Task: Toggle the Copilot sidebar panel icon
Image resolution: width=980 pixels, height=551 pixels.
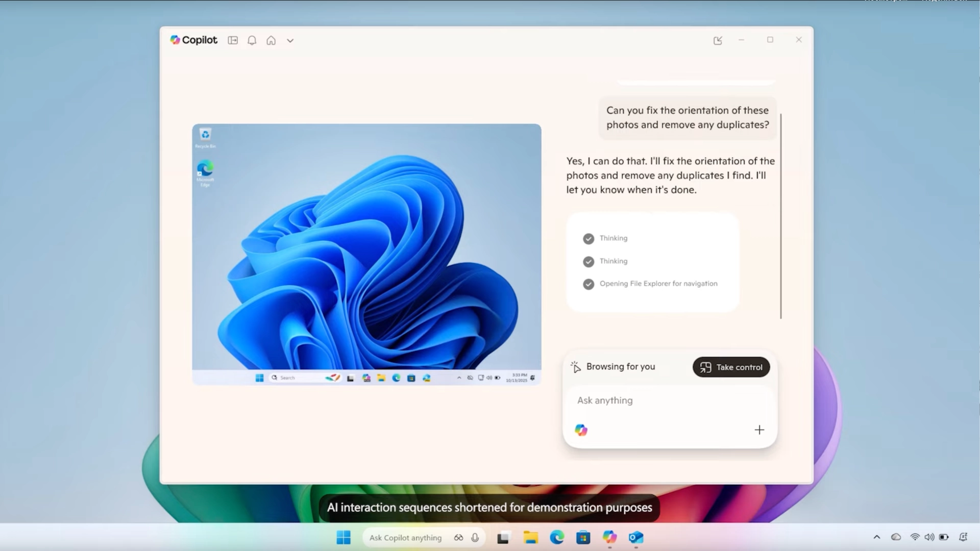Action: pyautogui.click(x=233, y=40)
